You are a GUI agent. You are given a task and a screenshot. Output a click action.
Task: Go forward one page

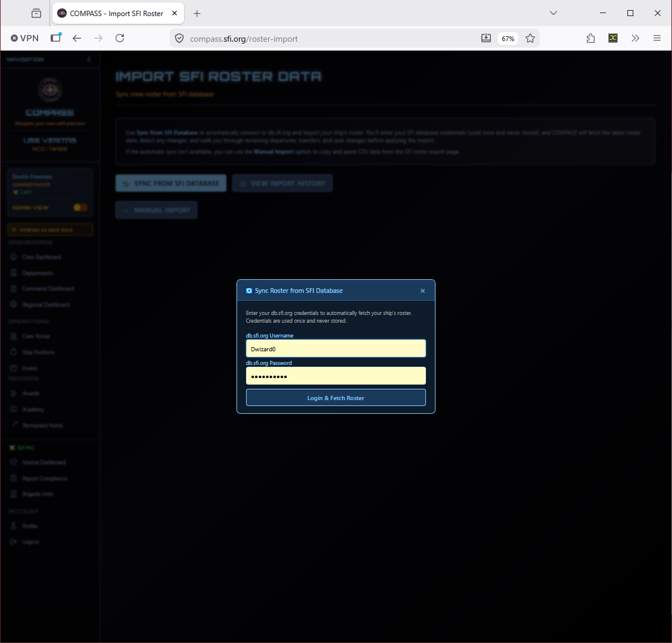pos(98,38)
